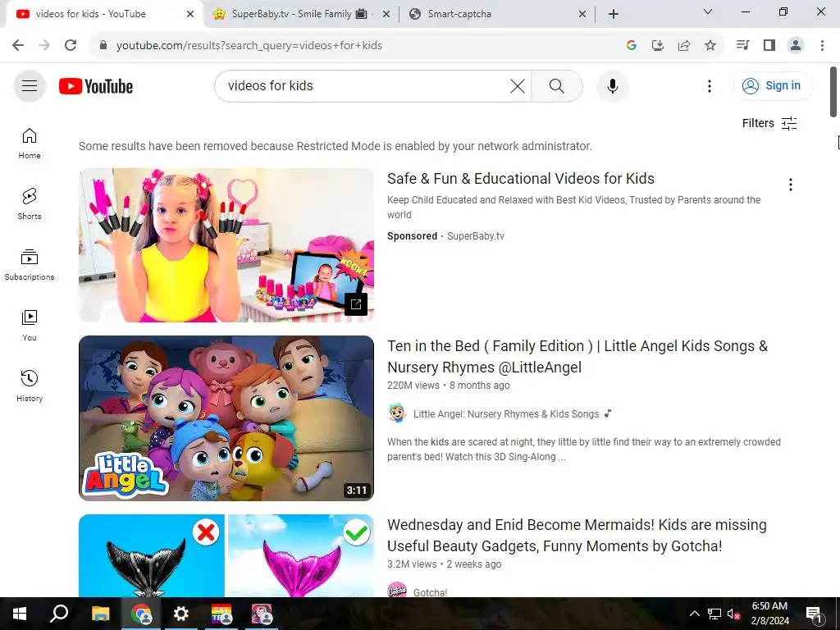840x630 pixels.
Task: Close the SuperBaby.tv tab
Action: point(386,15)
